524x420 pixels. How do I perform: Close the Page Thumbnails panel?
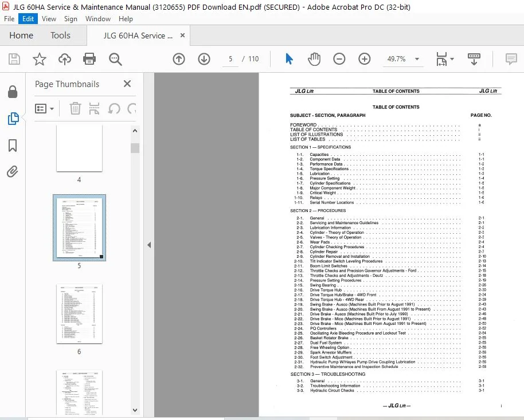coord(127,84)
